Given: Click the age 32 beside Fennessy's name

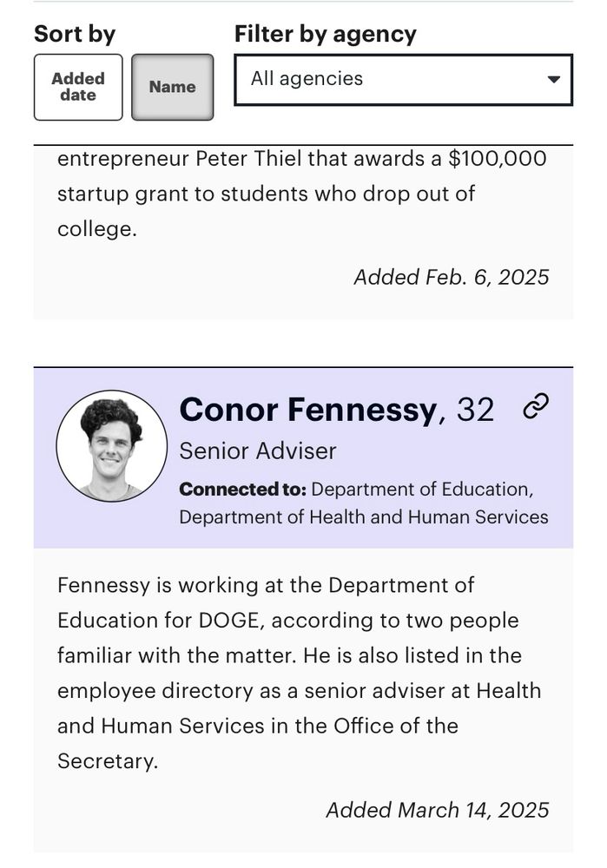Looking at the screenshot, I should tap(475, 411).
